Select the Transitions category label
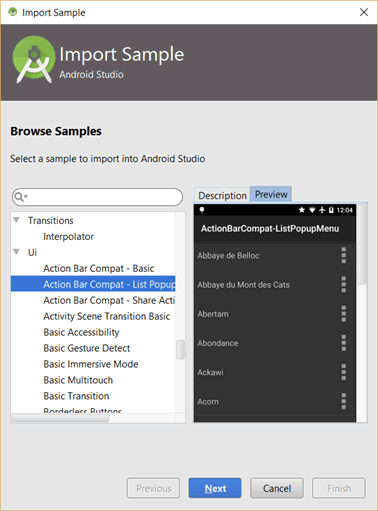Image resolution: width=378 pixels, height=511 pixels. pos(51,220)
